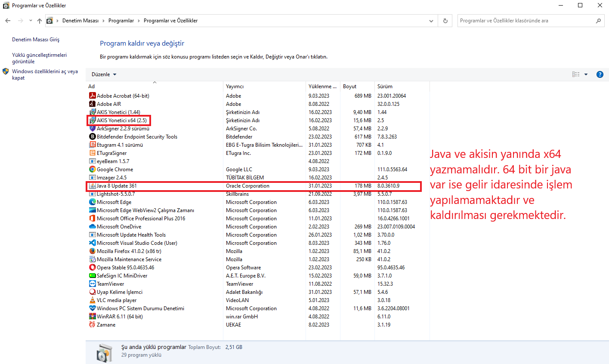Screen dimensions: 609x364
Task: Click the WinRAR 6.11 icon
Action: 92,316
